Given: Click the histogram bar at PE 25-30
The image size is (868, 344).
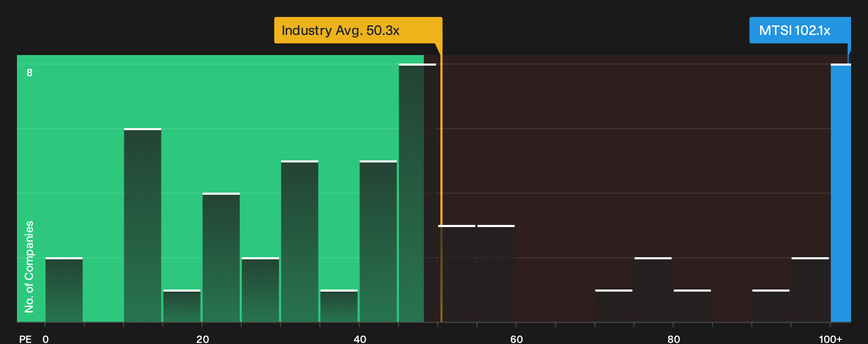Looking at the screenshot, I should click(260, 289).
